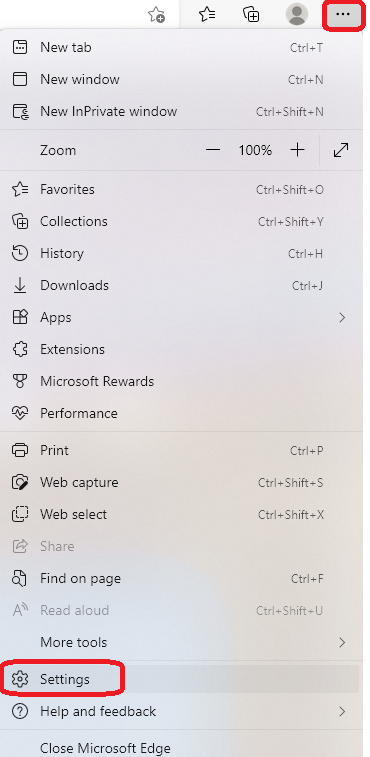The image size is (370, 757).
Task: Select New InPrivate window
Action: 181,112
